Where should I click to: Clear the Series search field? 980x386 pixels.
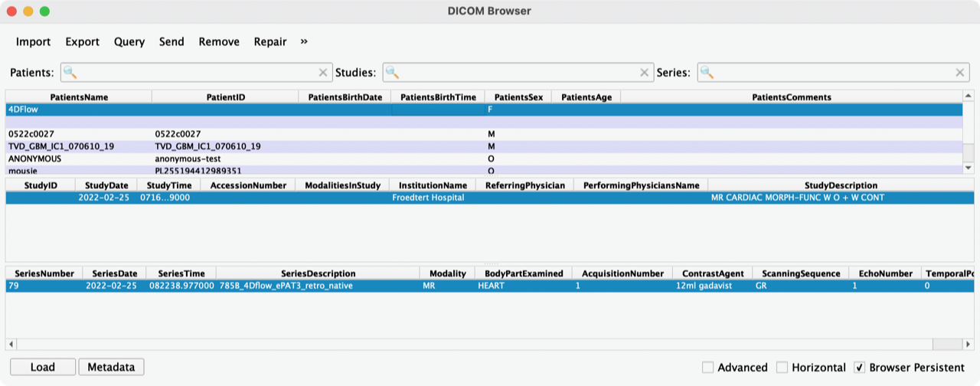960,73
